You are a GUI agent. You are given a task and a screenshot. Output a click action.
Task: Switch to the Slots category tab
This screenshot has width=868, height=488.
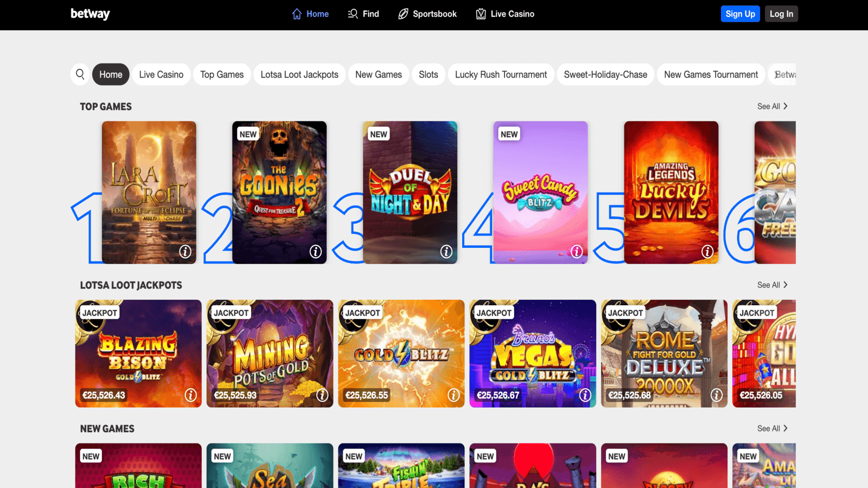coord(428,74)
